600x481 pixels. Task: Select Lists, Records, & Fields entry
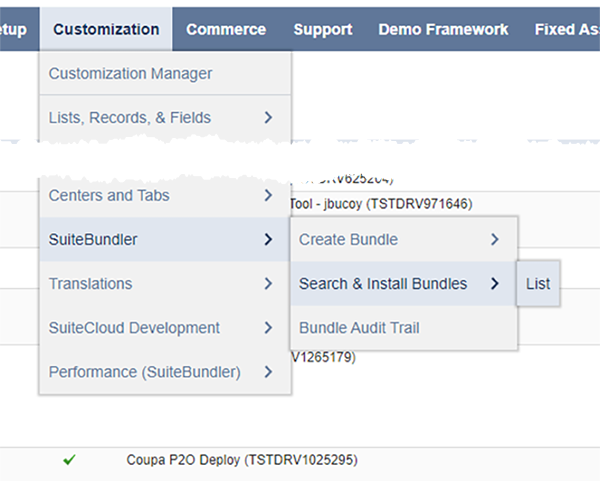click(x=165, y=117)
